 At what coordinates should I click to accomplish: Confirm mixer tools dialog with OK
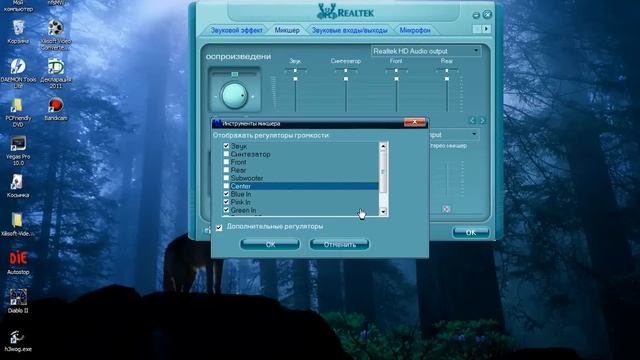pyautogui.click(x=270, y=244)
